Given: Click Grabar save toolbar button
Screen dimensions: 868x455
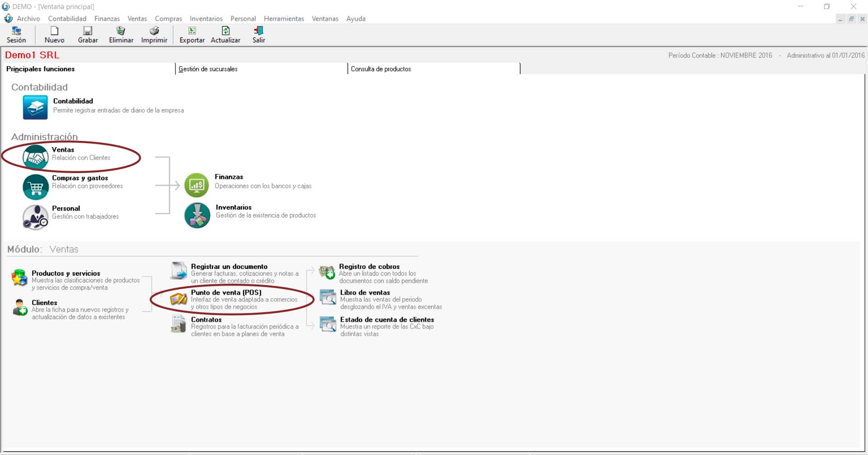Looking at the screenshot, I should [x=88, y=35].
